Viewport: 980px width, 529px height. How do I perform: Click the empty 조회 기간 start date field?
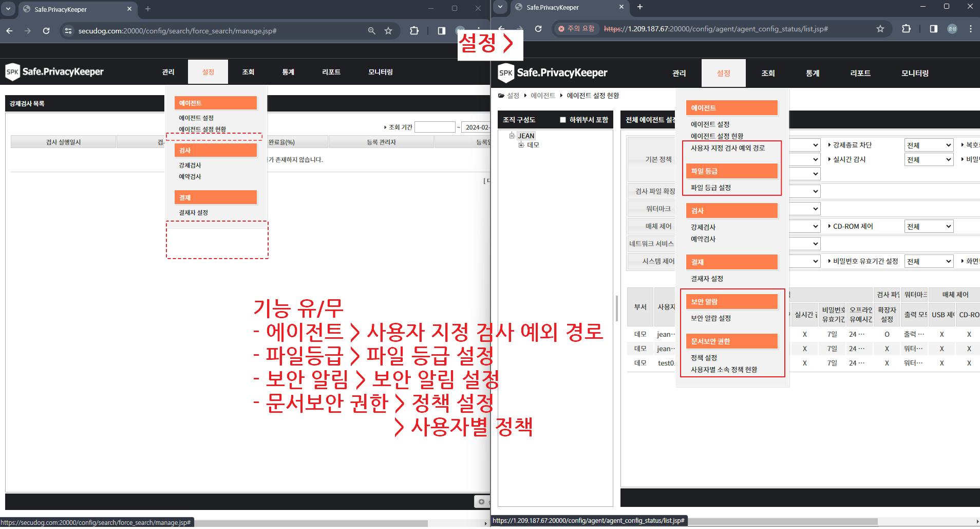tap(435, 127)
